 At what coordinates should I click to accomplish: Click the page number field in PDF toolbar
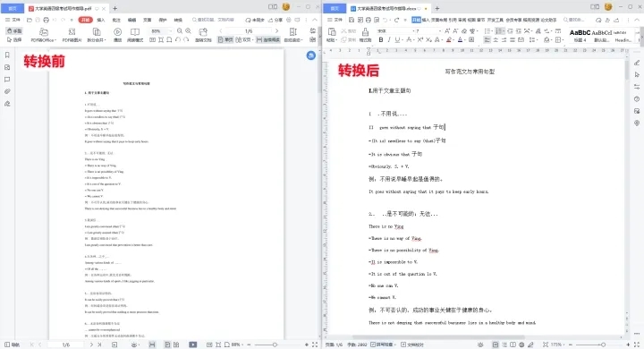tap(249, 31)
